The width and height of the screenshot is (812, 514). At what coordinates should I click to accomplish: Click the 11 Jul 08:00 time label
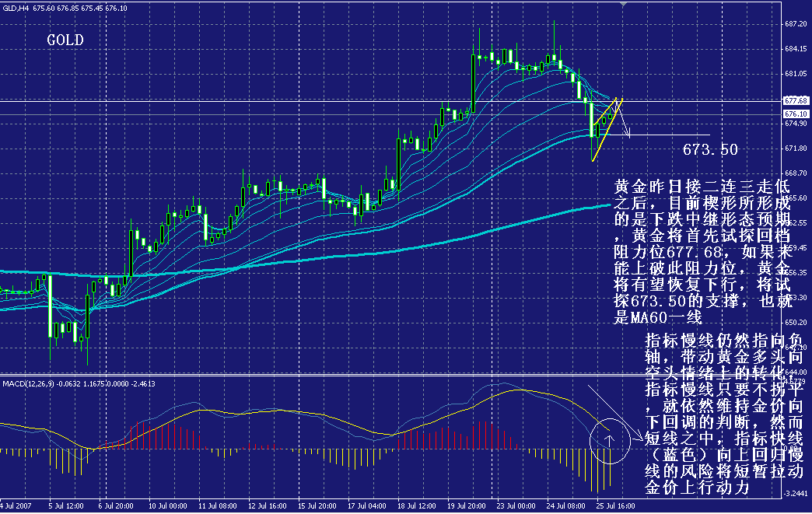(218, 505)
